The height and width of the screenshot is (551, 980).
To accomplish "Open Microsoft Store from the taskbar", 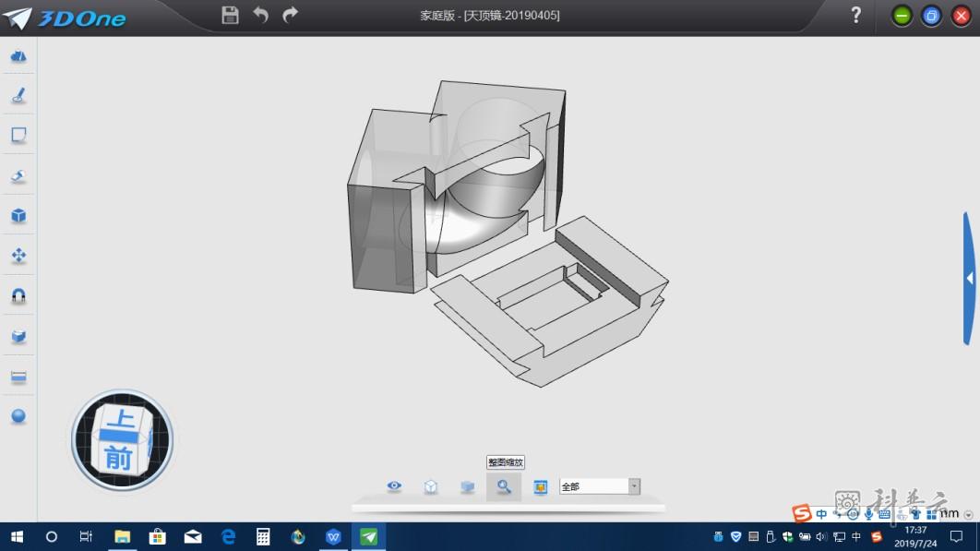I will pos(158,536).
